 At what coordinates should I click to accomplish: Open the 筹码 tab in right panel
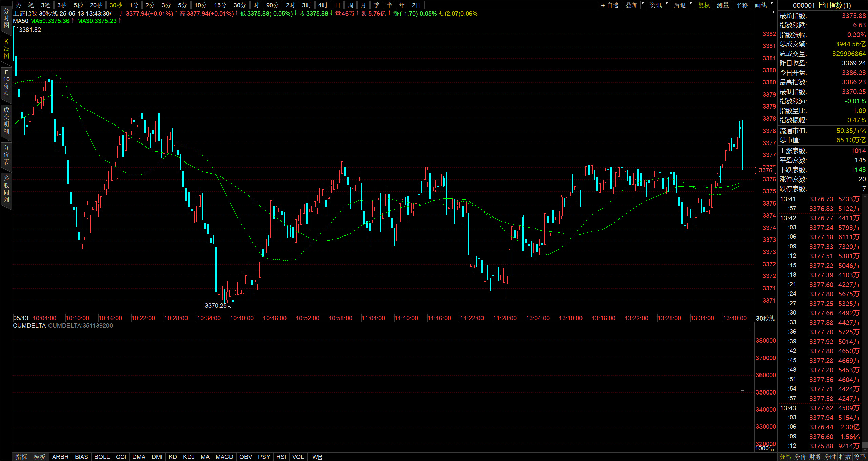click(x=860, y=457)
